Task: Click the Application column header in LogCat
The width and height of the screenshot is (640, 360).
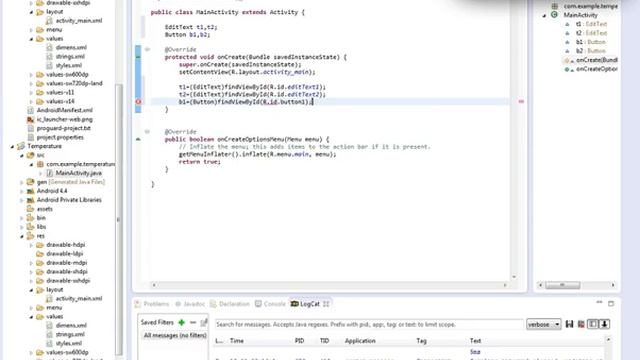Action: click(x=360, y=340)
